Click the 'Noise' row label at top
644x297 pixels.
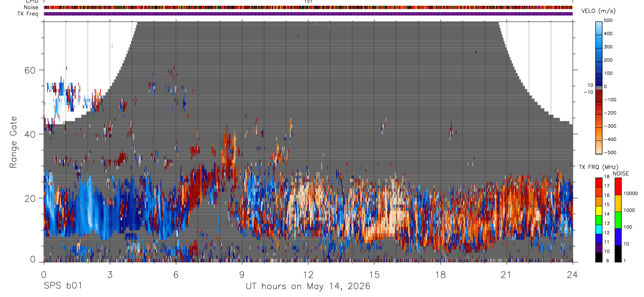(31, 7)
